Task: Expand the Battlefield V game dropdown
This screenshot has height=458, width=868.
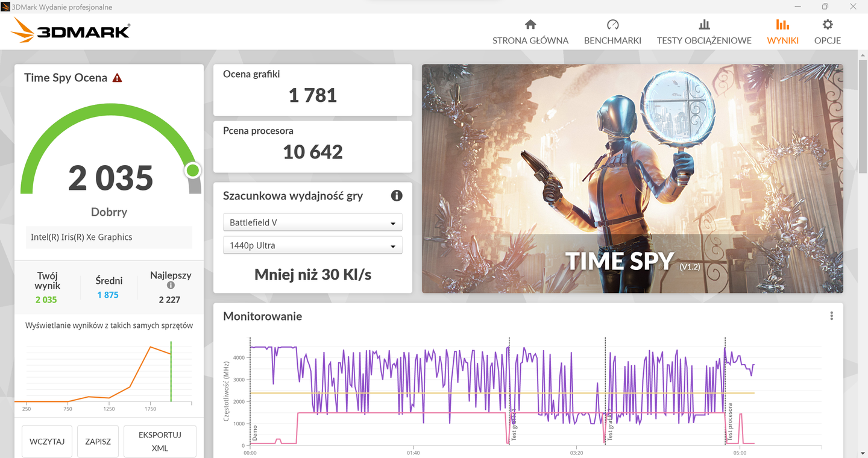Action: pos(312,222)
